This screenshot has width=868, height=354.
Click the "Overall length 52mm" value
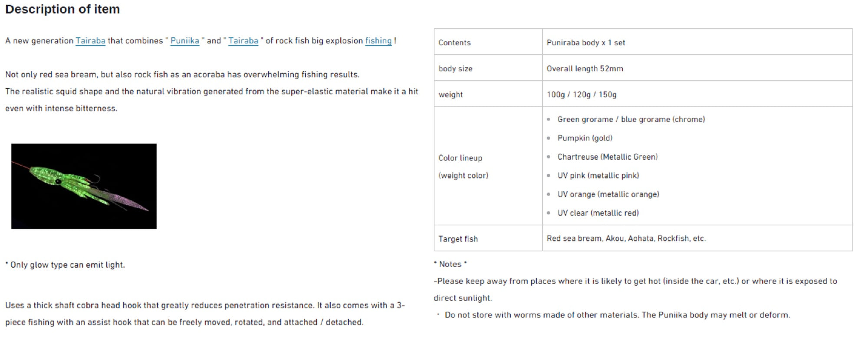pos(585,69)
